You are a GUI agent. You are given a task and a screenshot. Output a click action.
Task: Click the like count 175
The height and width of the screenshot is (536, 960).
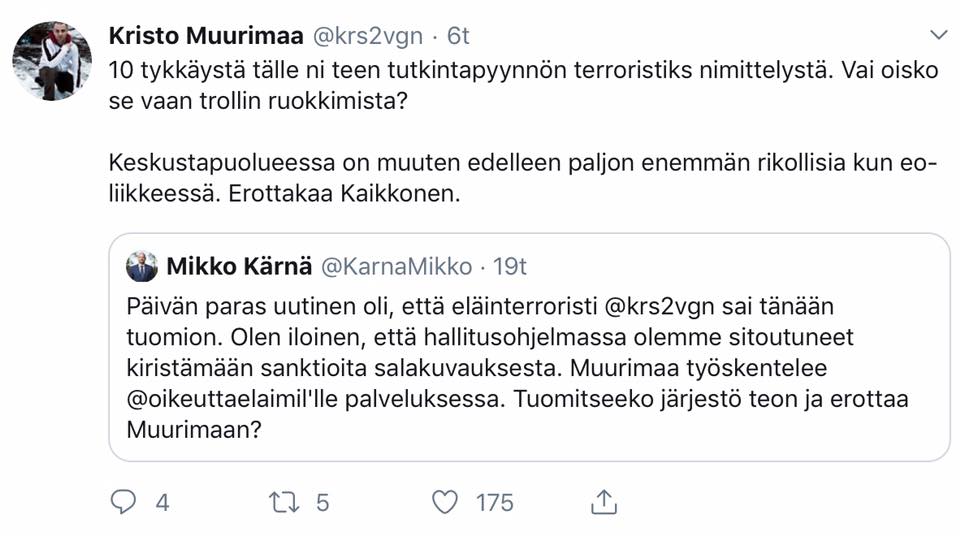[495, 503]
